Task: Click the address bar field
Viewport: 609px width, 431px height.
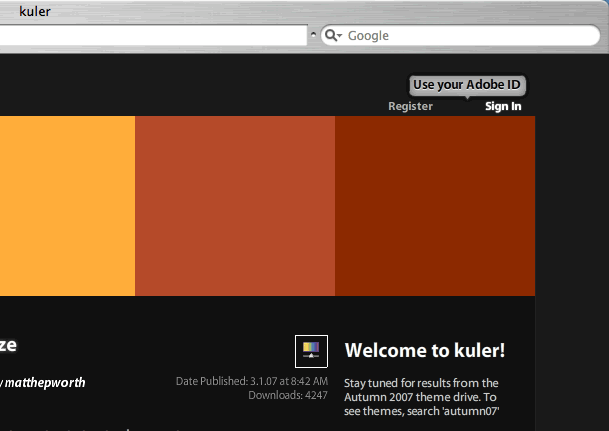Action: coord(153,35)
